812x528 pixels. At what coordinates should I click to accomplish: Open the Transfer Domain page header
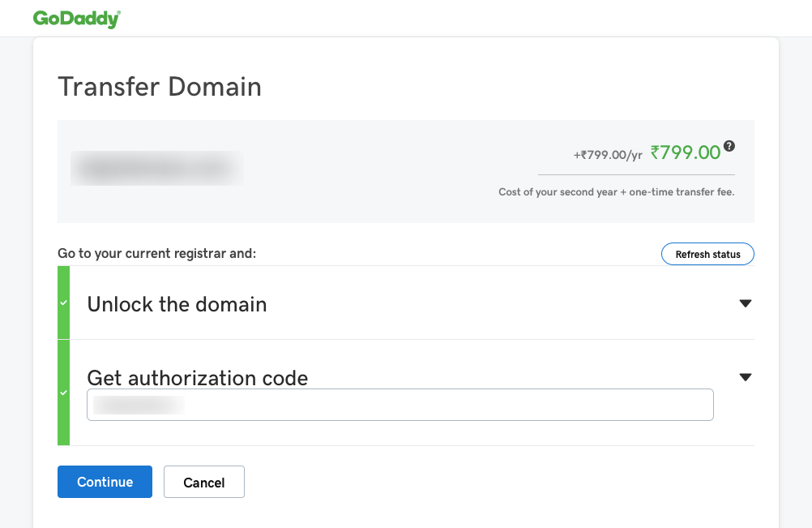click(x=159, y=87)
